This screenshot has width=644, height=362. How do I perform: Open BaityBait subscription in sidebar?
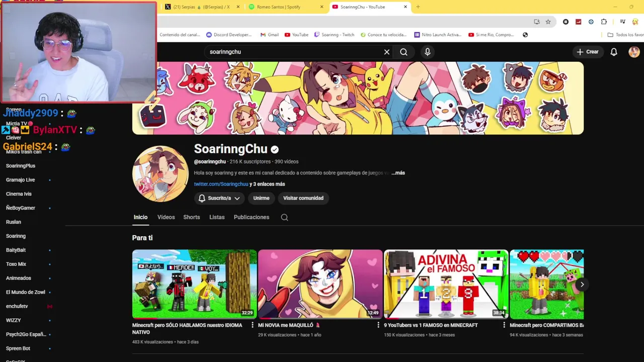[x=16, y=250]
